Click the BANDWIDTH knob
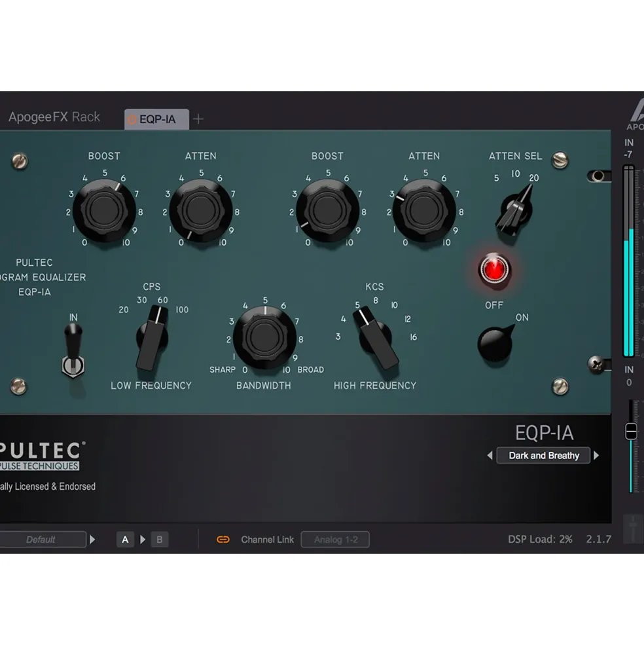644x645 pixels. coord(264,337)
